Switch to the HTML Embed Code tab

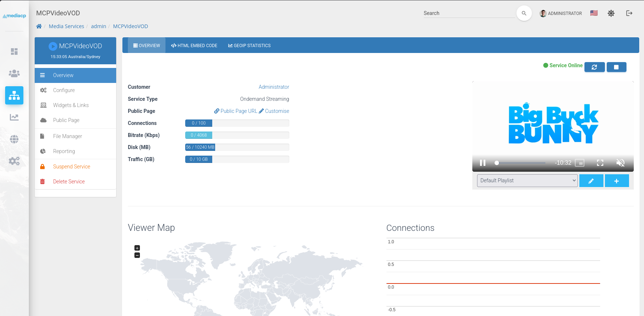(x=194, y=46)
